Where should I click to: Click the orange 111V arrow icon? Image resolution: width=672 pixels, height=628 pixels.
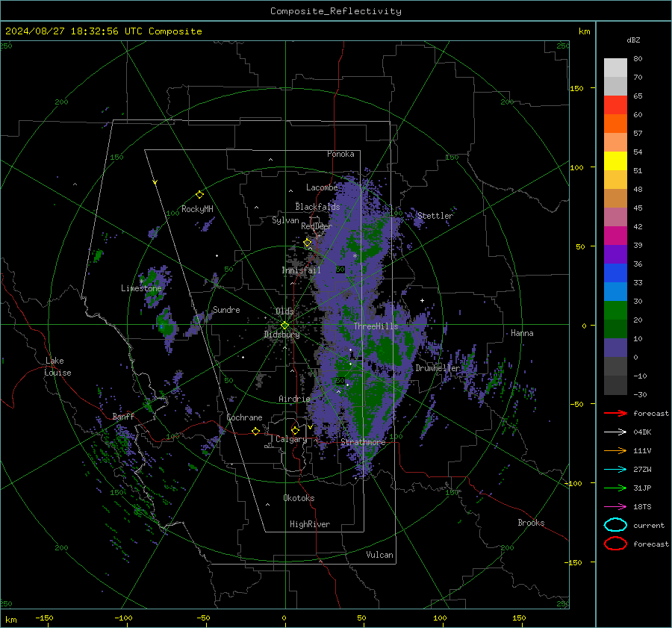tap(615, 450)
